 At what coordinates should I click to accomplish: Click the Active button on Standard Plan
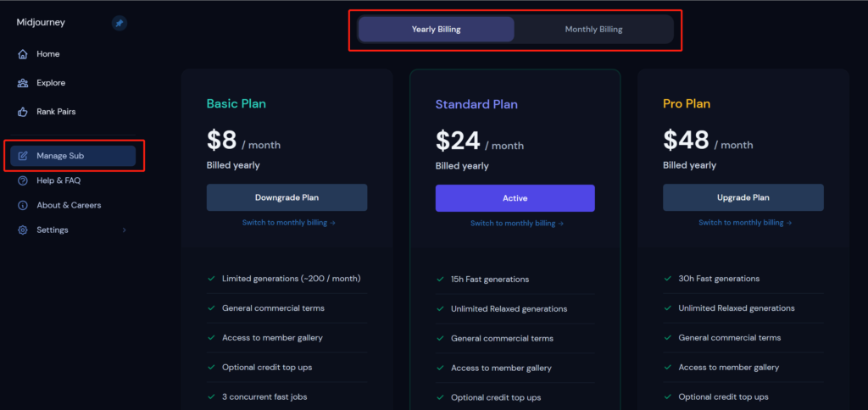click(x=515, y=198)
